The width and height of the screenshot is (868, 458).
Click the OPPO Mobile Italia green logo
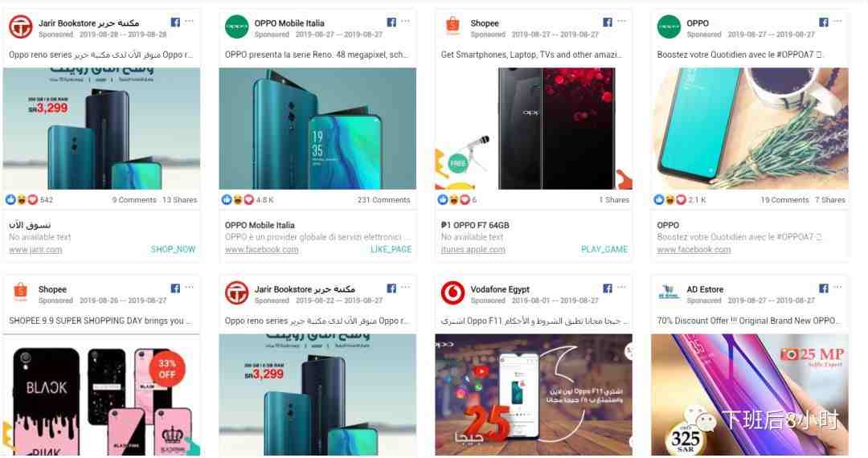coord(236,27)
